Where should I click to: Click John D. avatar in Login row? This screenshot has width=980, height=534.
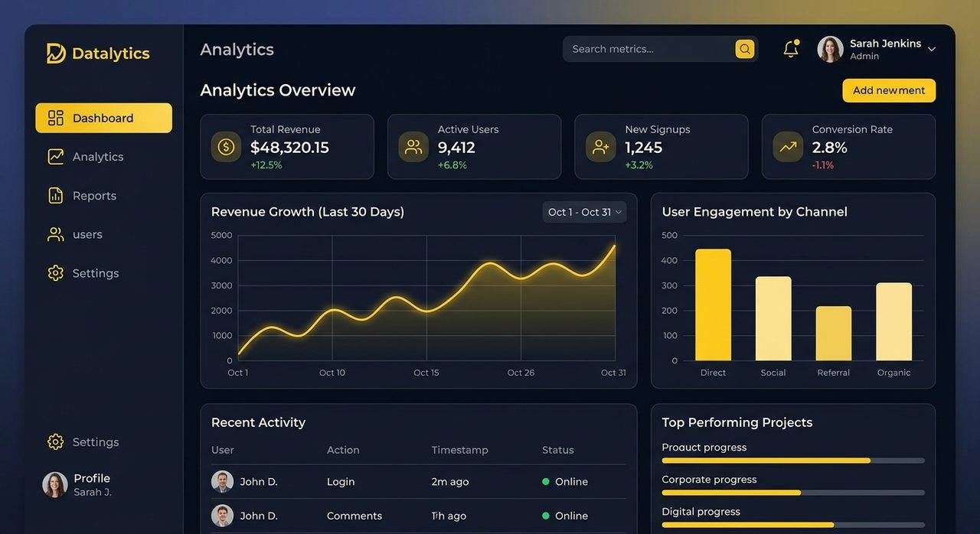coord(223,482)
